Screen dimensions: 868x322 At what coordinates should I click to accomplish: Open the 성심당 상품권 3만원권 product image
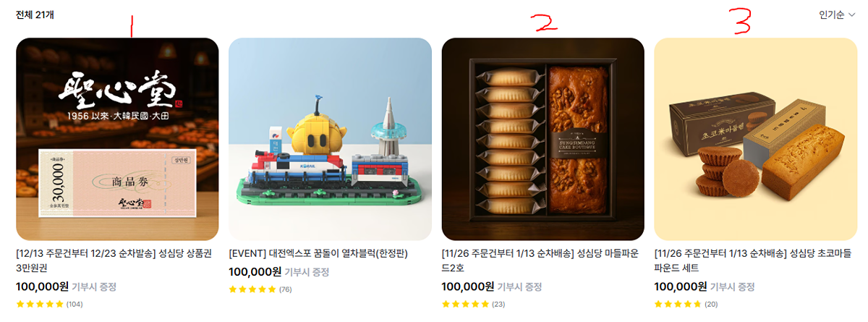pos(117,139)
